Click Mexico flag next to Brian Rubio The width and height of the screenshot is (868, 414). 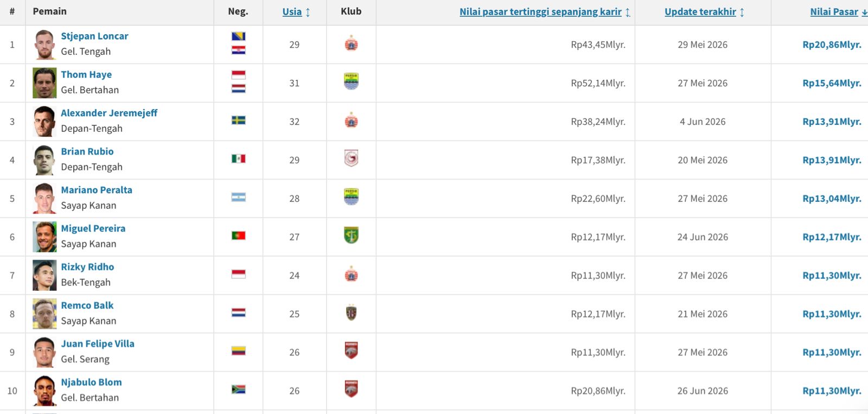pos(239,158)
